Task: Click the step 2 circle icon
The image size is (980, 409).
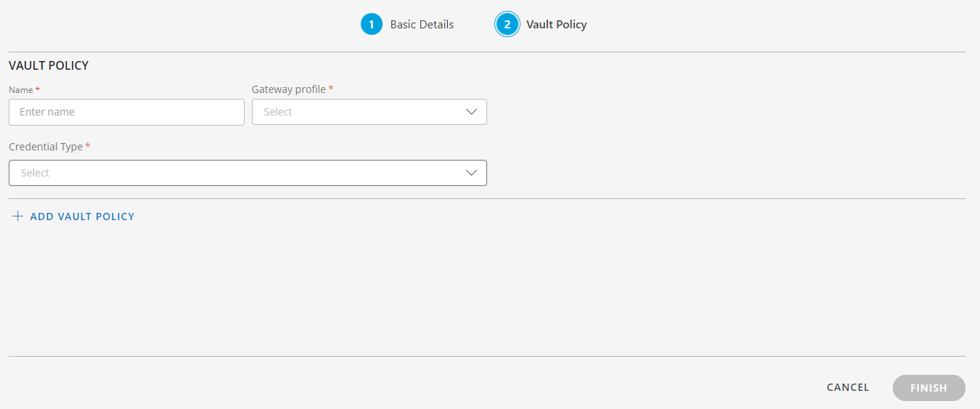Action: click(x=507, y=25)
